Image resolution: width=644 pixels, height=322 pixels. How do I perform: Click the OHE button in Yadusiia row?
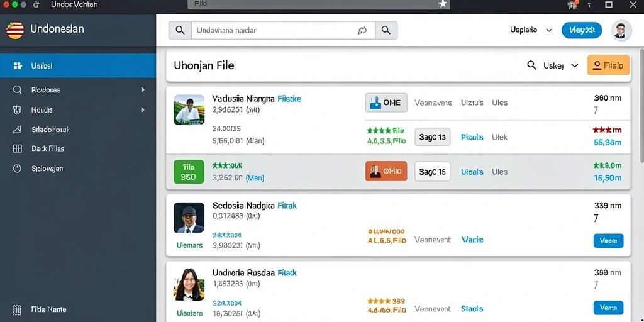coord(386,103)
